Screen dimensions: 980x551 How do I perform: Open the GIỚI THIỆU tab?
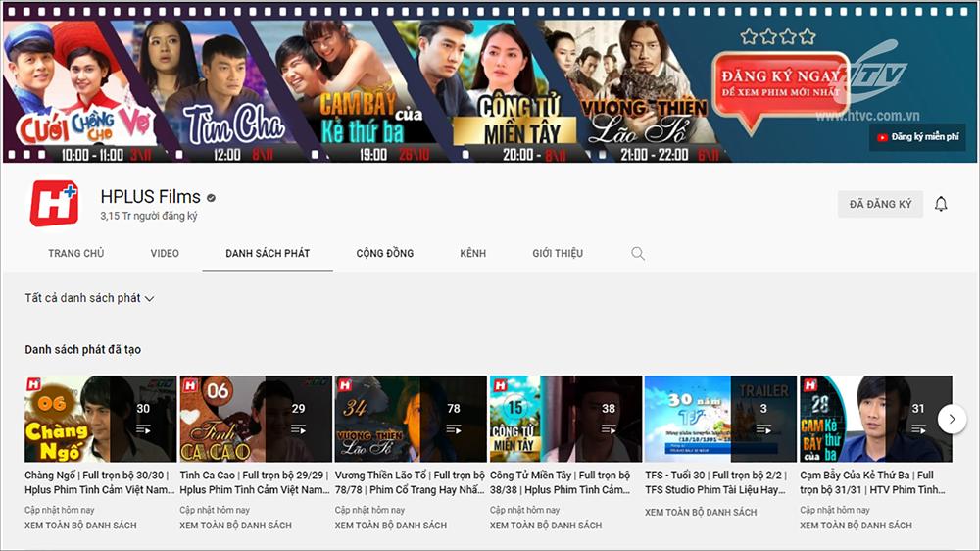(558, 253)
